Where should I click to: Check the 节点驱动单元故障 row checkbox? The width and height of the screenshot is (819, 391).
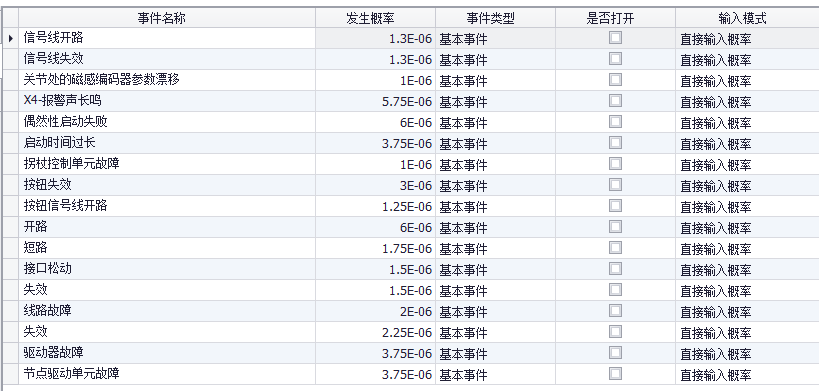click(615, 373)
